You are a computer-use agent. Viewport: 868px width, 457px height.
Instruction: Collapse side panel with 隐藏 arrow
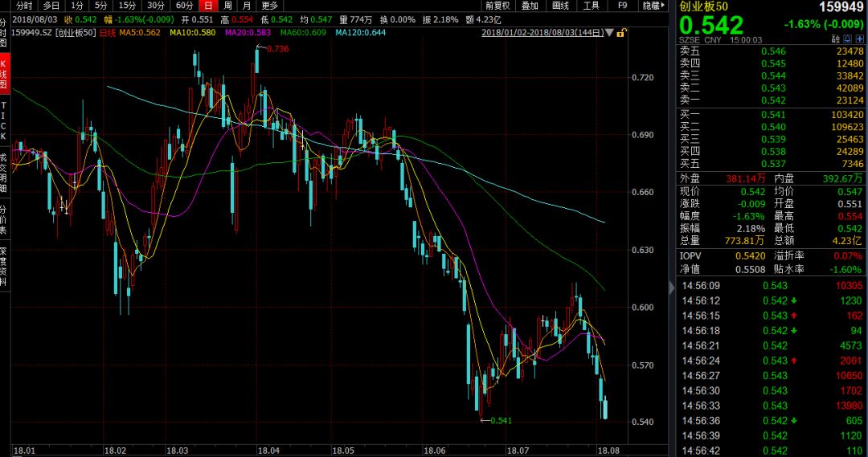pyautogui.click(x=654, y=6)
